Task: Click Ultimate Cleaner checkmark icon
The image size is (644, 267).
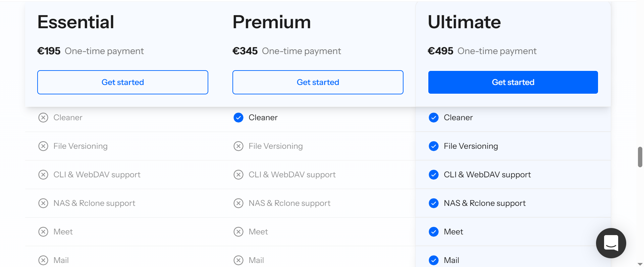Action: (x=434, y=118)
